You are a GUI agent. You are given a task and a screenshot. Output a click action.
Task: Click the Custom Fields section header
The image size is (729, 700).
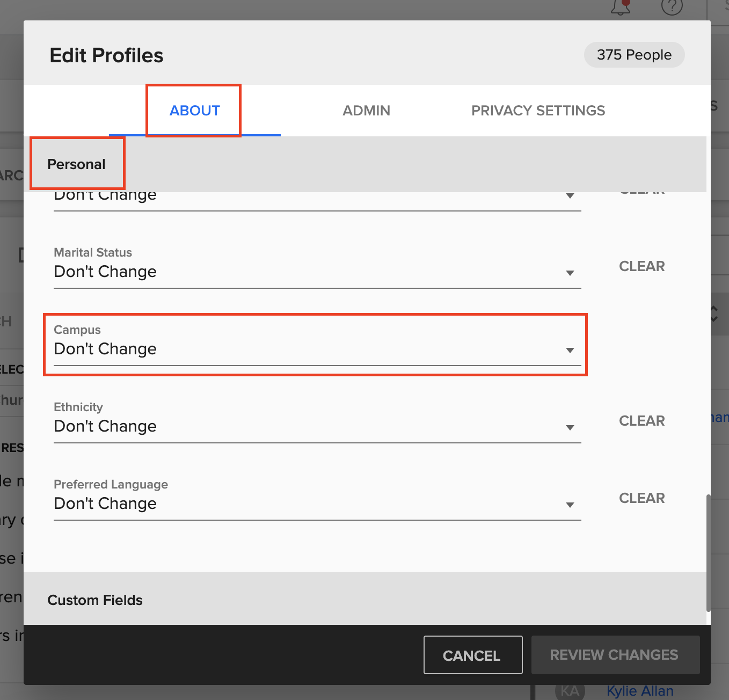pyautogui.click(x=95, y=600)
